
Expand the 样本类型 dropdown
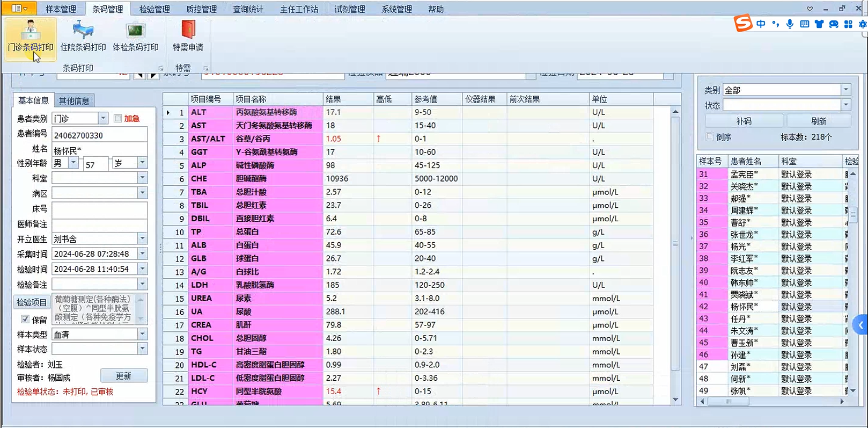point(142,334)
